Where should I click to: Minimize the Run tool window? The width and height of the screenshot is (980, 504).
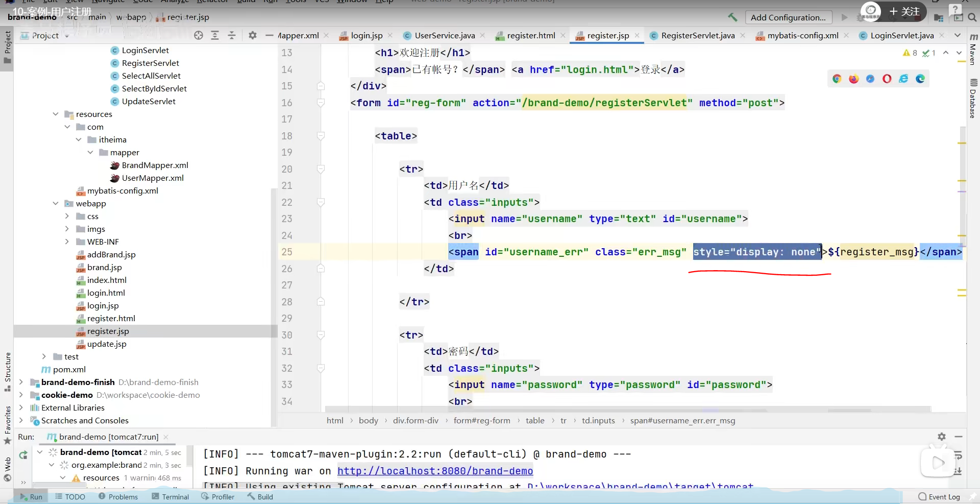click(959, 437)
